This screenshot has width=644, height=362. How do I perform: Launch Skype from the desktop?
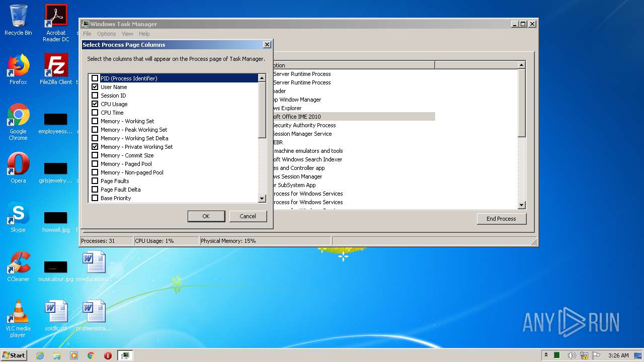[x=18, y=217]
